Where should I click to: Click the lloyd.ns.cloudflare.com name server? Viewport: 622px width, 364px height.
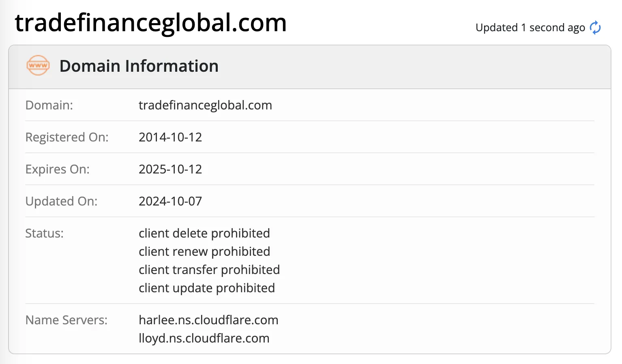(x=204, y=338)
